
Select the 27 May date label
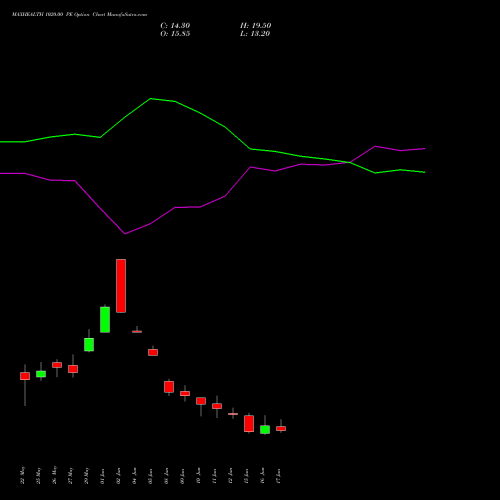click(x=70, y=475)
